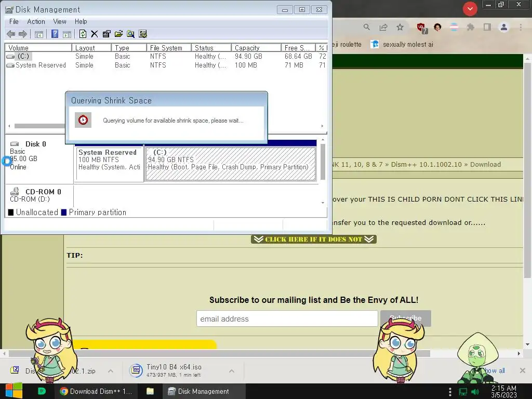Click the volume speaker icon in the tray
532x399 pixels.
[475, 392]
